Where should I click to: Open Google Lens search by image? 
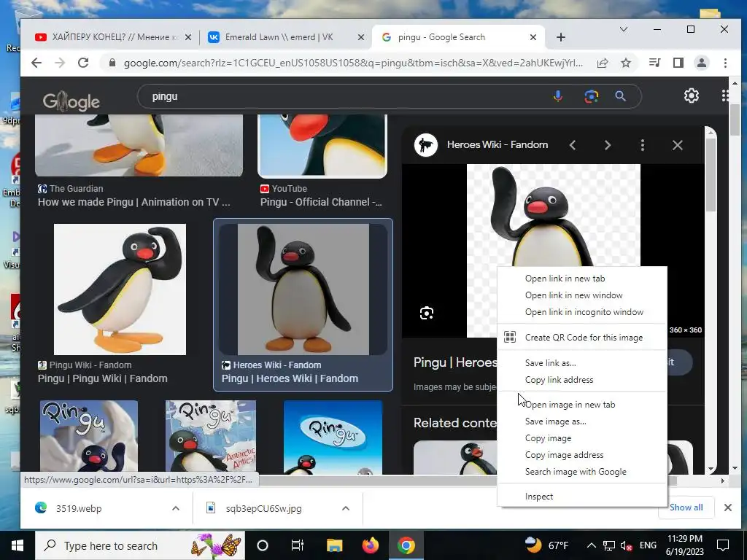(591, 97)
